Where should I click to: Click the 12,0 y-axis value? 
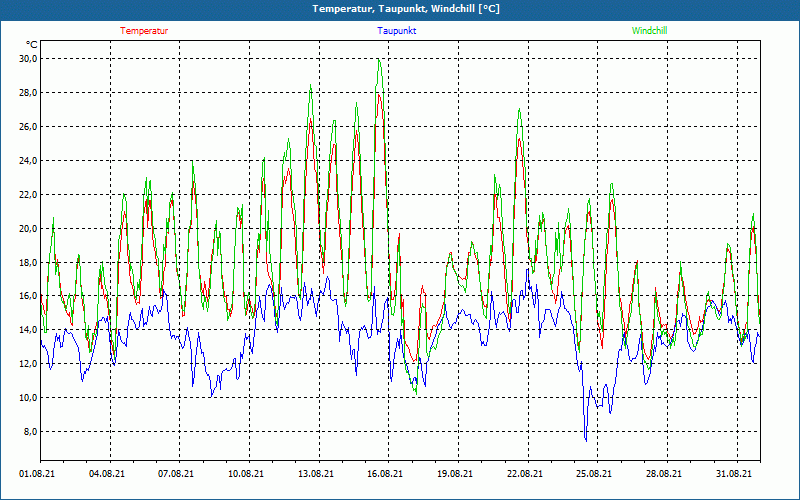29,364
